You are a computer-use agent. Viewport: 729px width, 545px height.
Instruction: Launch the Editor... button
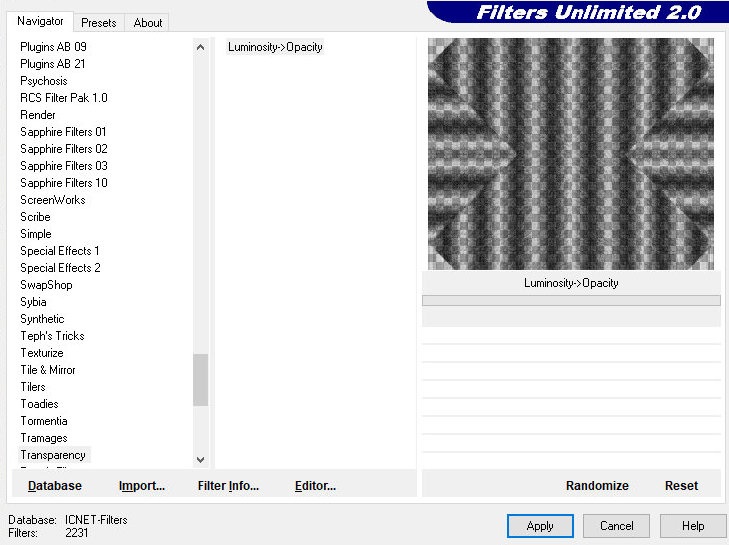[x=315, y=486]
